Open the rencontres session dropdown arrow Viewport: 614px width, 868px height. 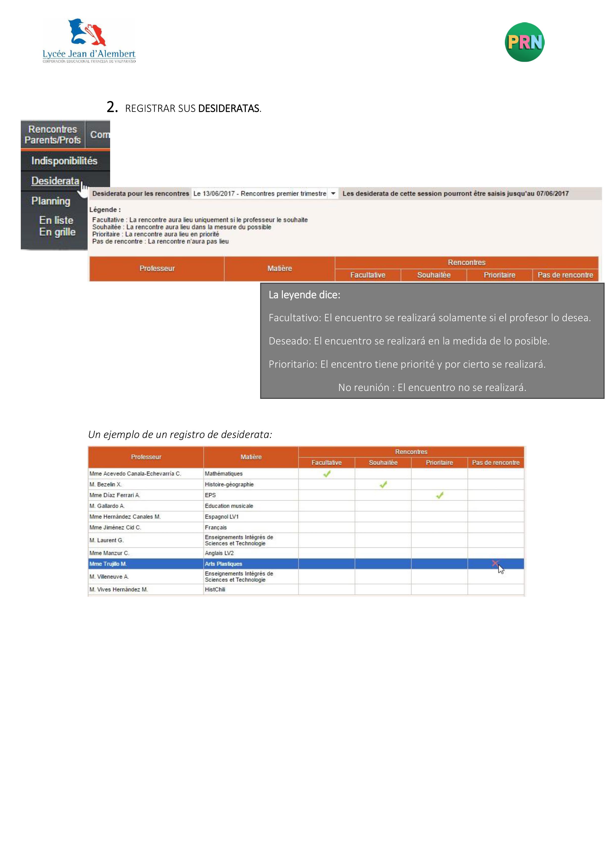click(333, 193)
